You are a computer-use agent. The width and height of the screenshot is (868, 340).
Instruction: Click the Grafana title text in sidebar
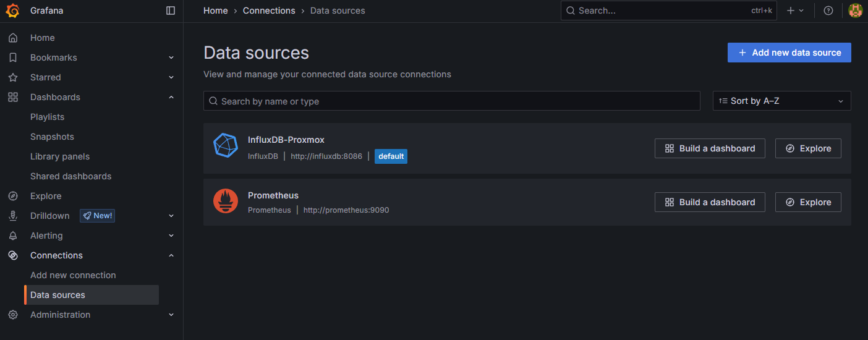[x=47, y=11]
